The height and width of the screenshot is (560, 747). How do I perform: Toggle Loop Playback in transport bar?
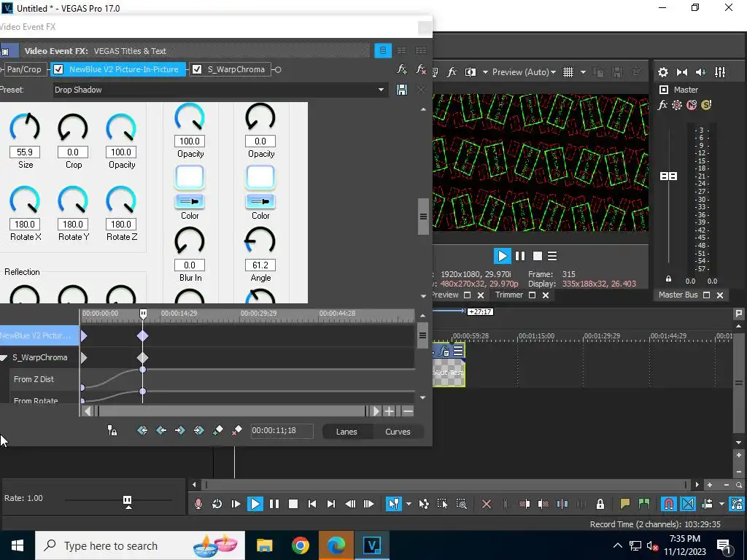(217, 504)
